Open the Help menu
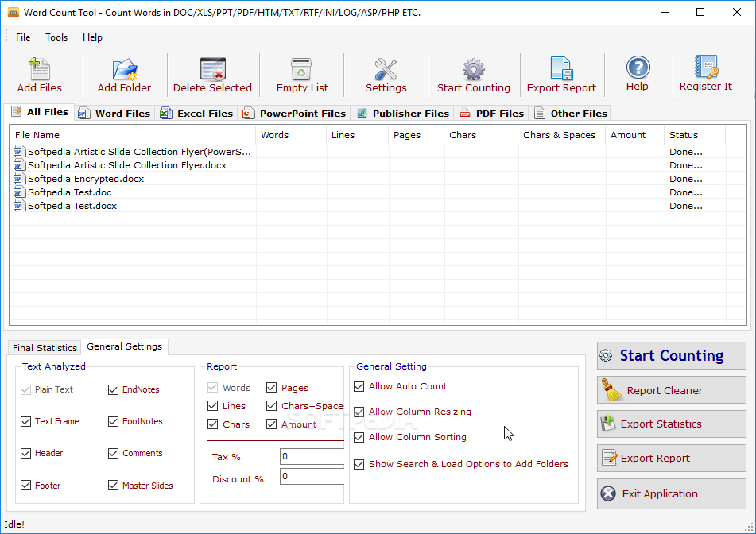Viewport: 756px width, 534px height. 92,37
